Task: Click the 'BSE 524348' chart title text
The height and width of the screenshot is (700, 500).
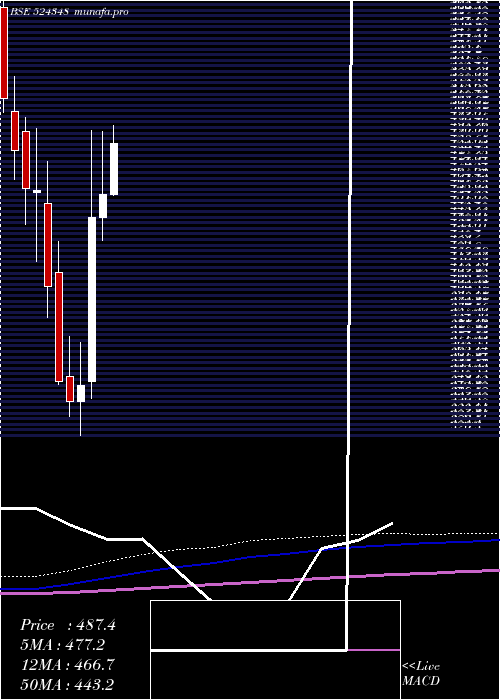Action: [39, 12]
